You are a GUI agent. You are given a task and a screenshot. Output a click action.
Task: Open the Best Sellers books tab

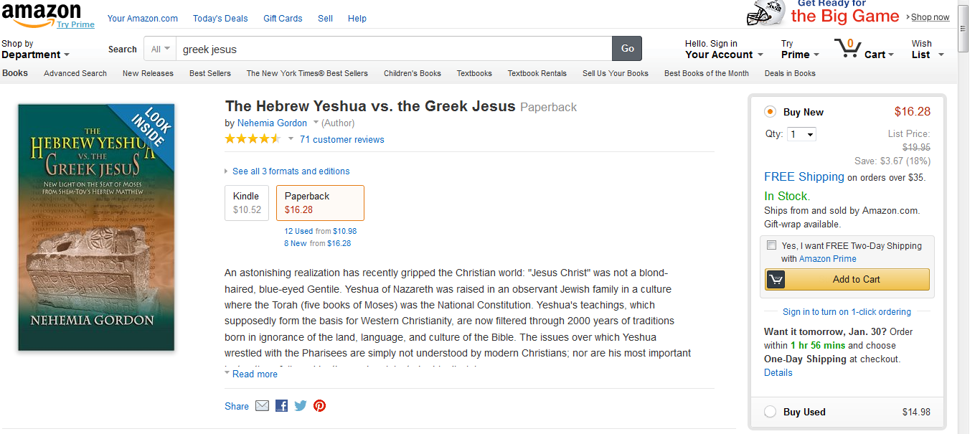(210, 73)
